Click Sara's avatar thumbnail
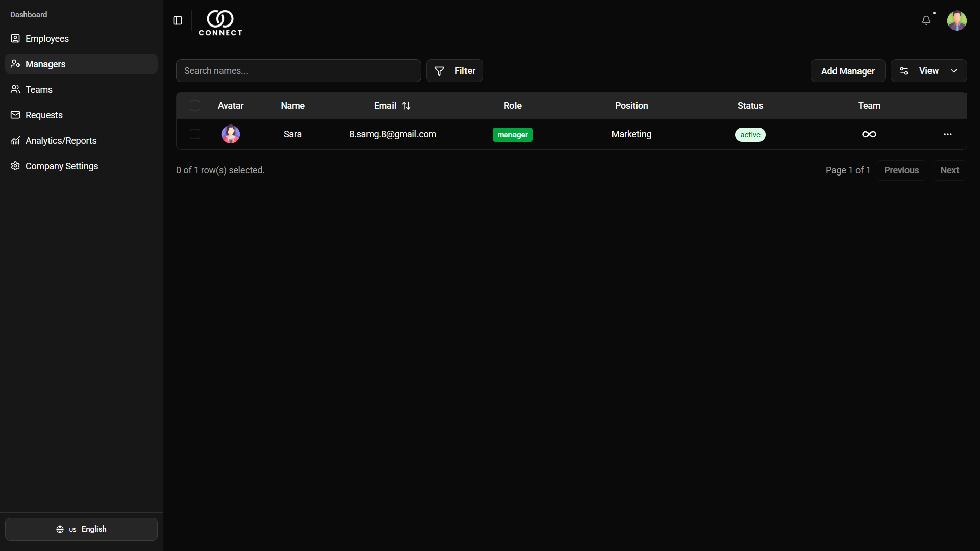This screenshot has width=980, height=551. pyautogui.click(x=230, y=134)
